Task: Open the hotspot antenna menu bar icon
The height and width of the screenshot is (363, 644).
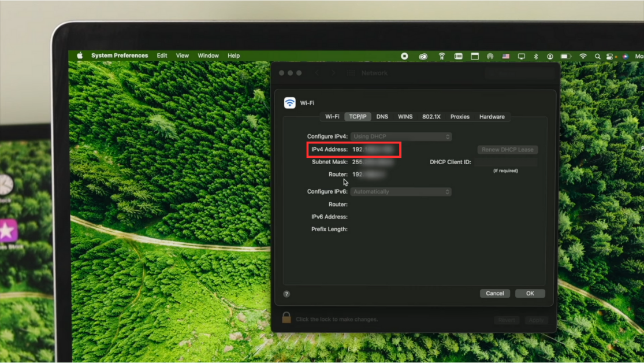Action: [441, 56]
